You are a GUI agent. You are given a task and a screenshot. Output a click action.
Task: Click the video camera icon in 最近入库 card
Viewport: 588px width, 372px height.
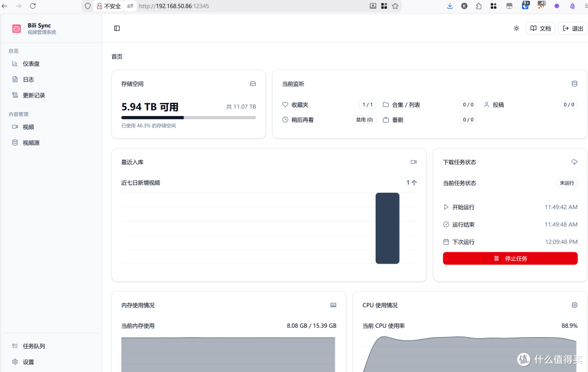point(414,162)
